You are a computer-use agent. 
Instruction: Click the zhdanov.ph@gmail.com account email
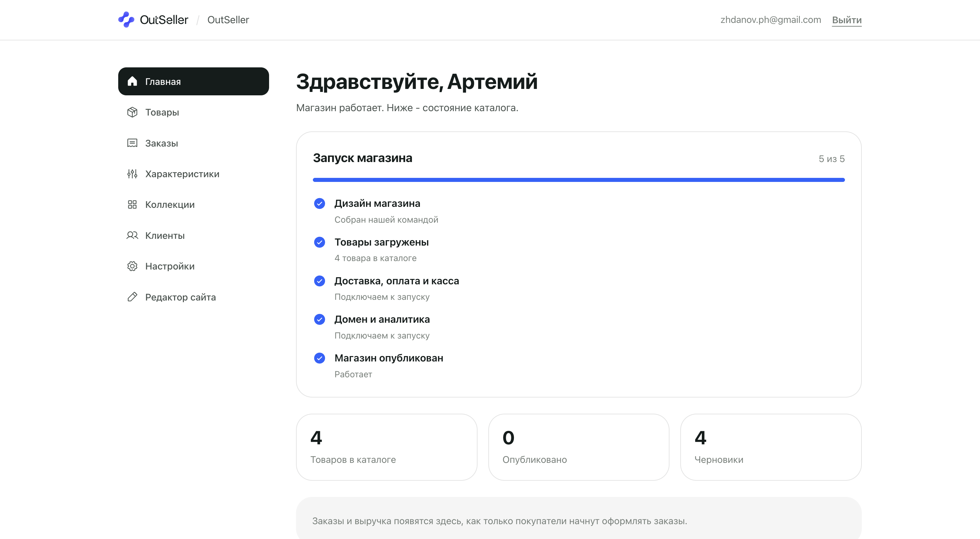pyautogui.click(x=771, y=20)
